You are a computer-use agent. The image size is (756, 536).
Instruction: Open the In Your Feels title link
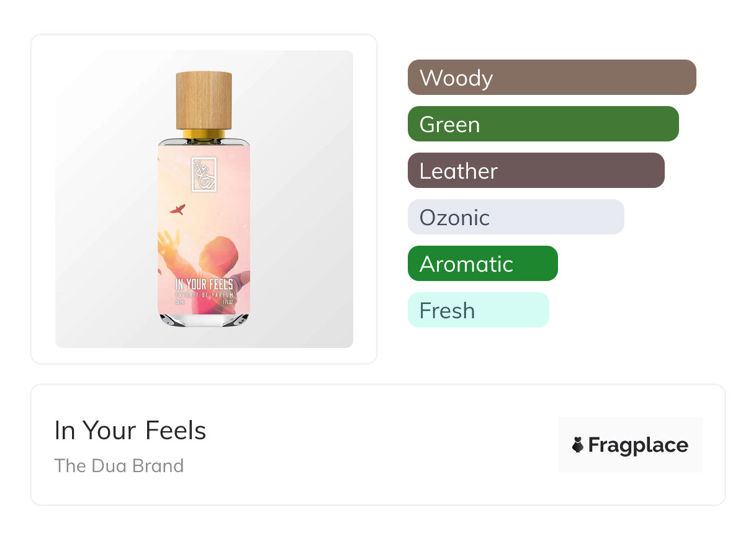(x=130, y=431)
